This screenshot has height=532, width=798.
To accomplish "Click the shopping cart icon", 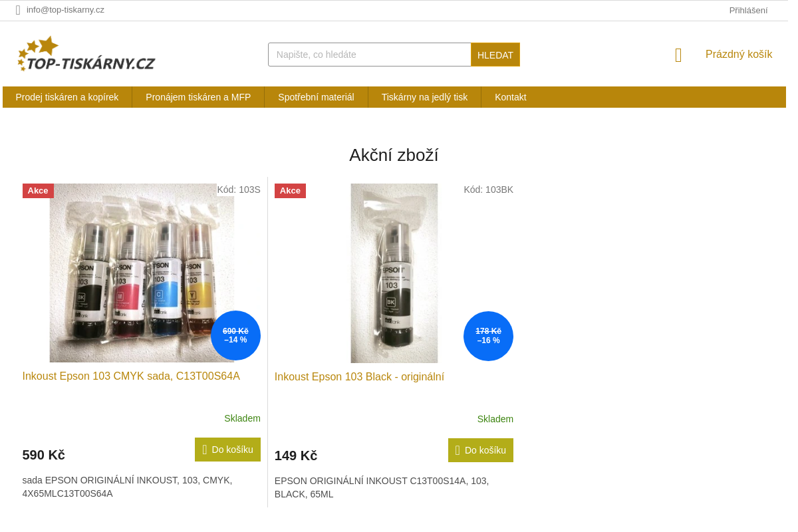I will tap(678, 55).
